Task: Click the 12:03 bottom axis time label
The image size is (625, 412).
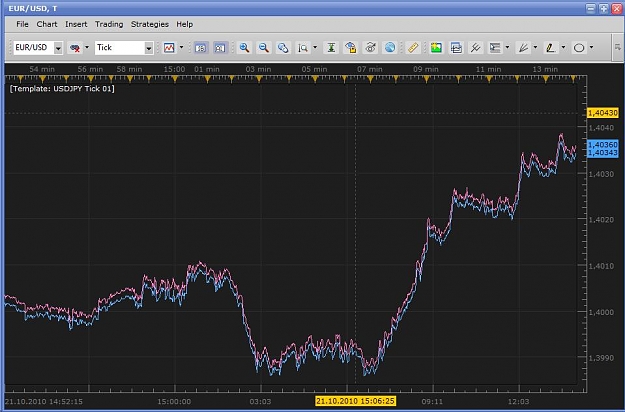Action: (519, 402)
